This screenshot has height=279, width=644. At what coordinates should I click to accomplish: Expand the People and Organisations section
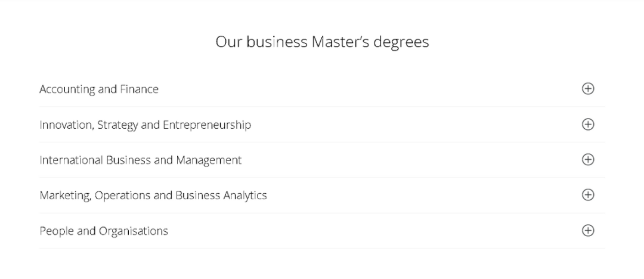322,231
